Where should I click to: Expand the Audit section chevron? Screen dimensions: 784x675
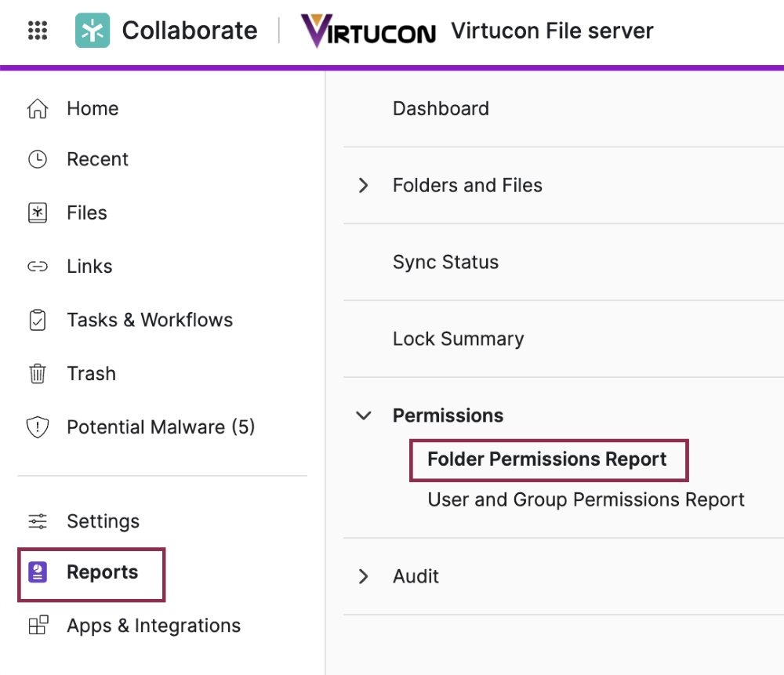click(363, 577)
